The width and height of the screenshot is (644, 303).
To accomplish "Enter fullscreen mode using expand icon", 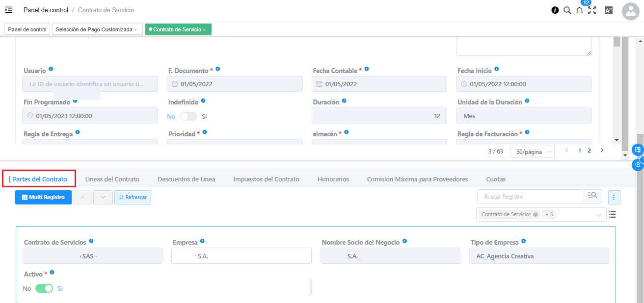I will [x=592, y=10].
